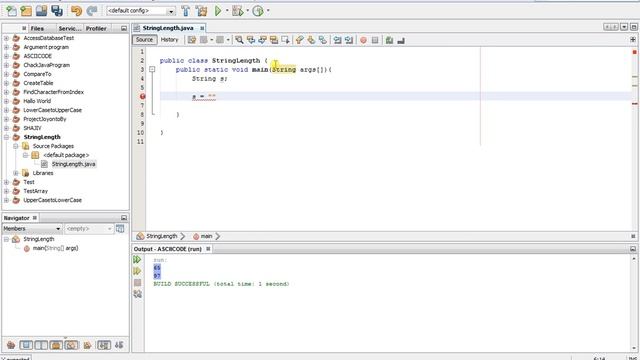This screenshot has height=360, width=640.
Task: Click the Comment code icon
Action: [389, 40]
